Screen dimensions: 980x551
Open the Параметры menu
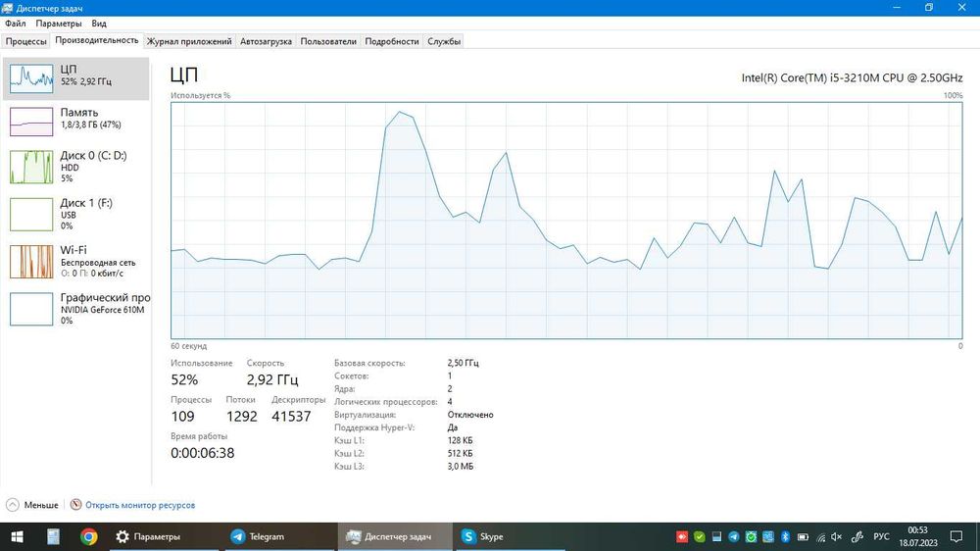59,24
